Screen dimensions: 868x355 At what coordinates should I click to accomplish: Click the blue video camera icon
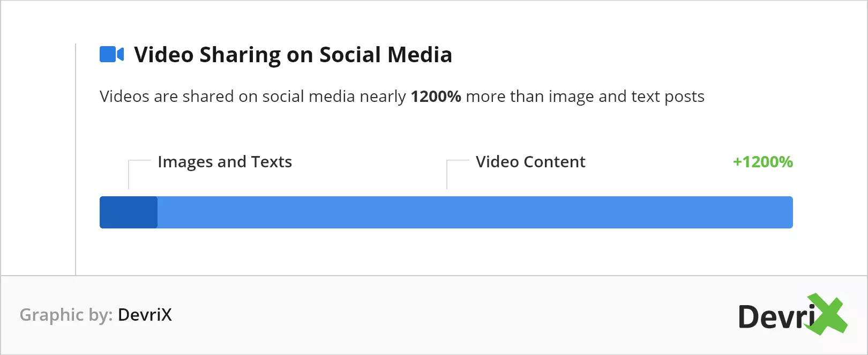pyautogui.click(x=111, y=54)
